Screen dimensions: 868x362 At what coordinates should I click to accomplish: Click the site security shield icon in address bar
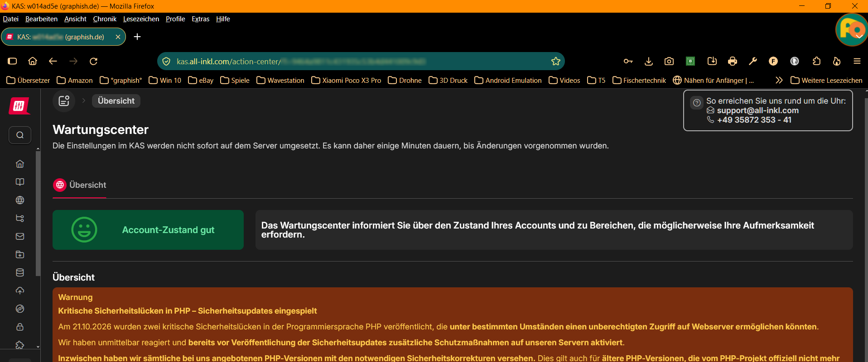(166, 61)
